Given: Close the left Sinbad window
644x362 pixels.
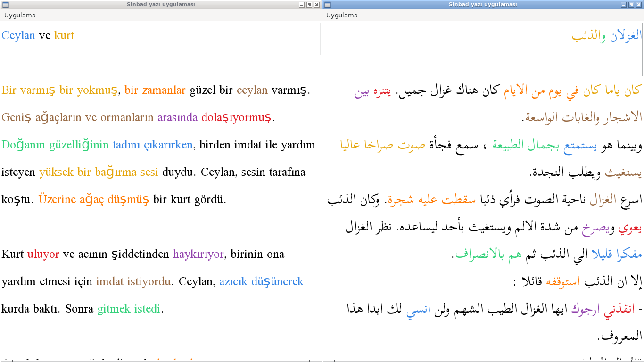Looking at the screenshot, I should tap(317, 5).
